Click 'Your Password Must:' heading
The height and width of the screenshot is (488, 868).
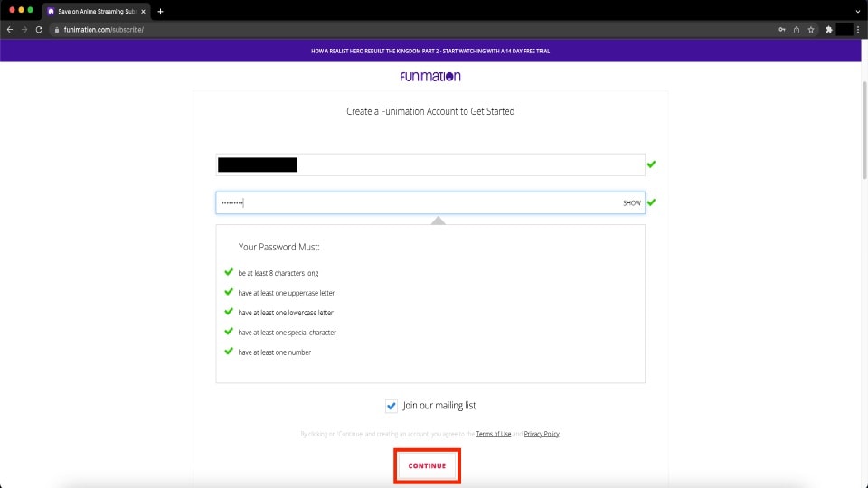click(x=278, y=248)
